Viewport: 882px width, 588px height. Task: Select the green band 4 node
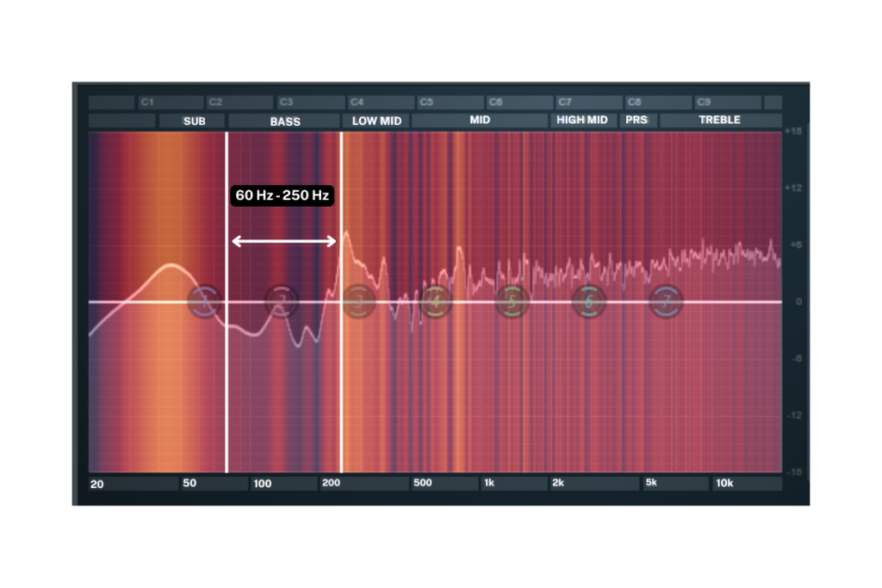436,301
